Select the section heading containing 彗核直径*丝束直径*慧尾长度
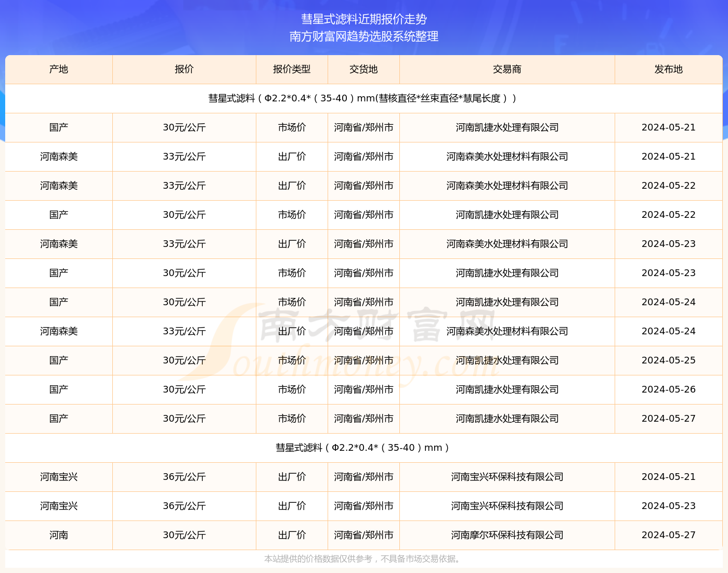 363,98
